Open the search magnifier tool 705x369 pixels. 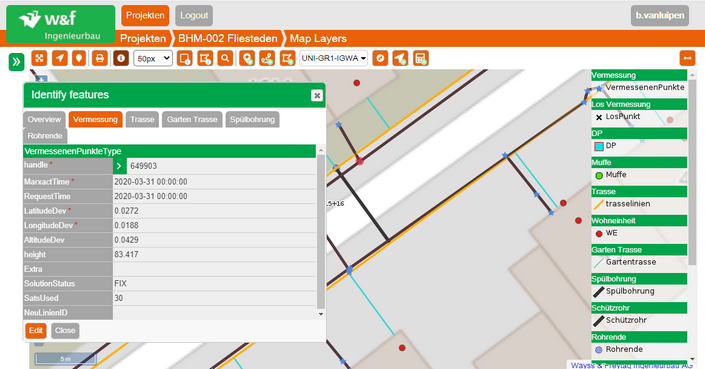point(225,58)
